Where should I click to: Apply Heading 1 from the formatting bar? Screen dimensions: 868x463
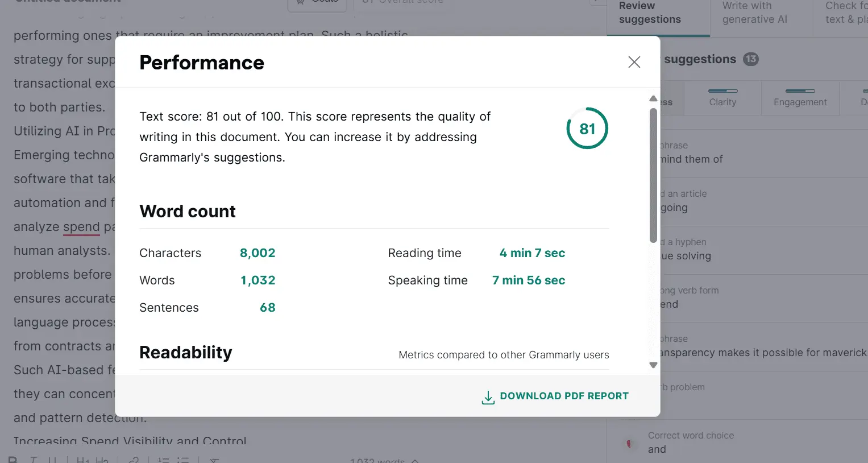coord(83,460)
